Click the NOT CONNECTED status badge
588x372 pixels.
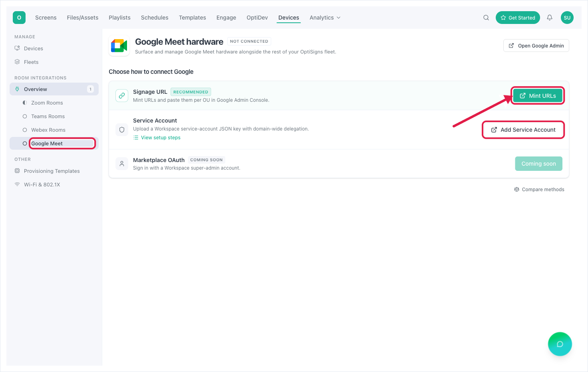click(x=249, y=41)
